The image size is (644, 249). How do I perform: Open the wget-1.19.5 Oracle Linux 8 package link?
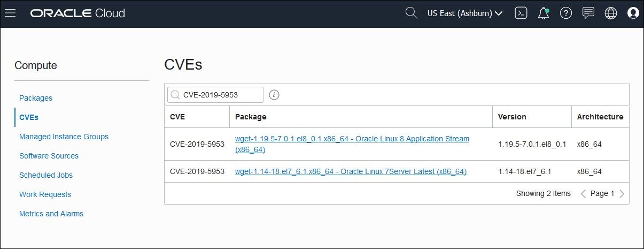[x=352, y=139]
